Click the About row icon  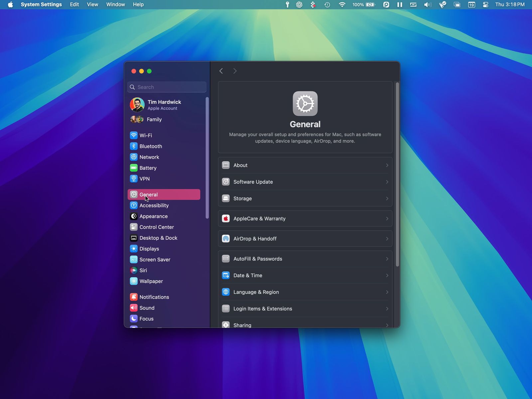point(226,165)
